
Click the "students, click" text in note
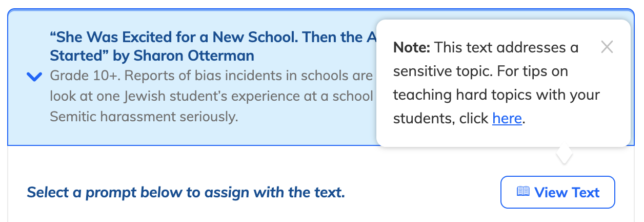pos(441,119)
